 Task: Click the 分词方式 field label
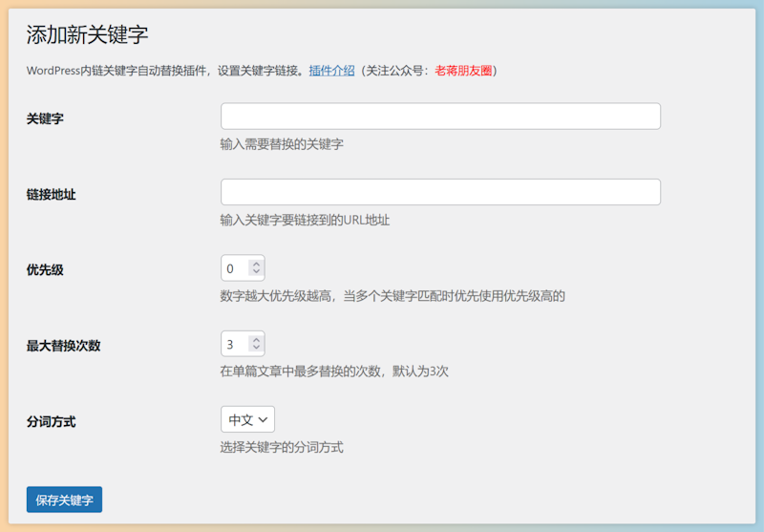[51, 421]
